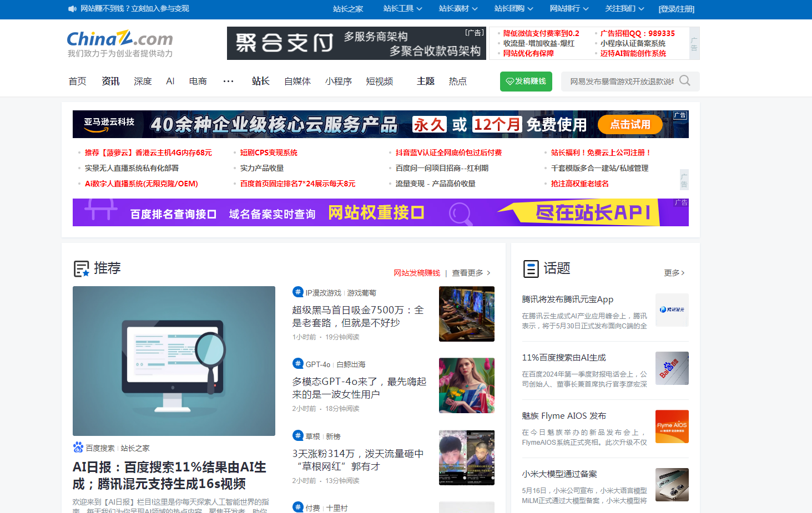Go to the 首页 nav item
Viewport: 812px width, 513px height.
click(77, 81)
